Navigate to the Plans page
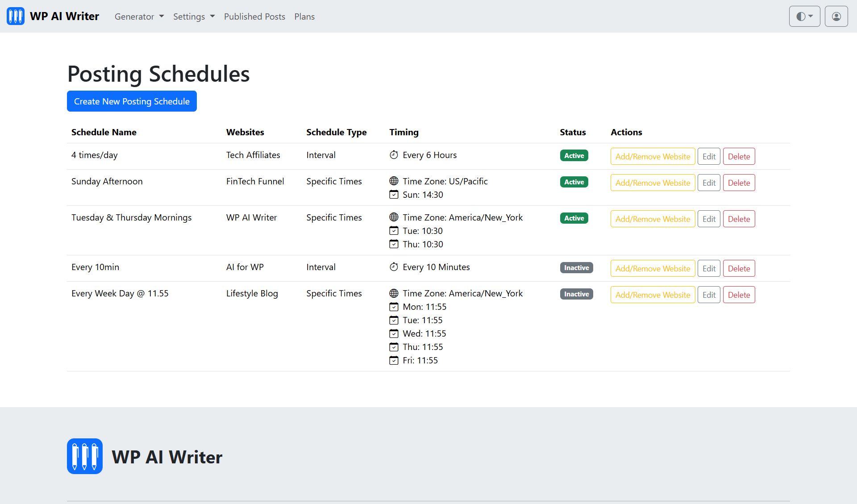 [x=304, y=17]
